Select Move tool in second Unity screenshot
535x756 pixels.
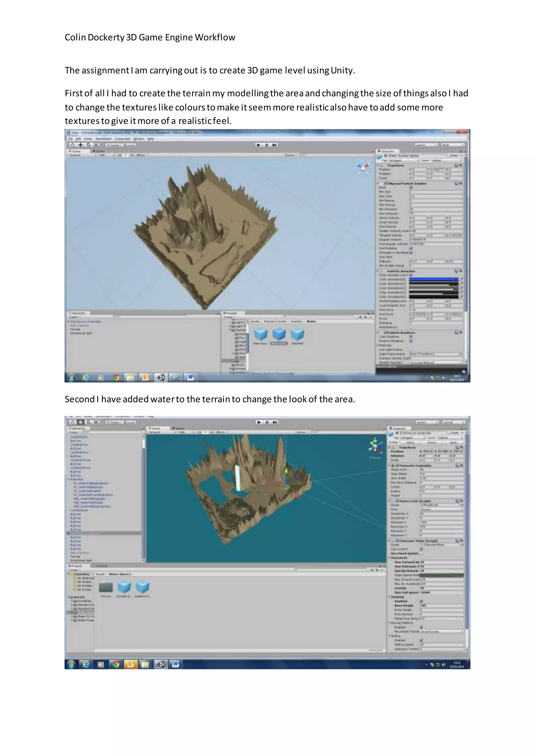(x=80, y=422)
